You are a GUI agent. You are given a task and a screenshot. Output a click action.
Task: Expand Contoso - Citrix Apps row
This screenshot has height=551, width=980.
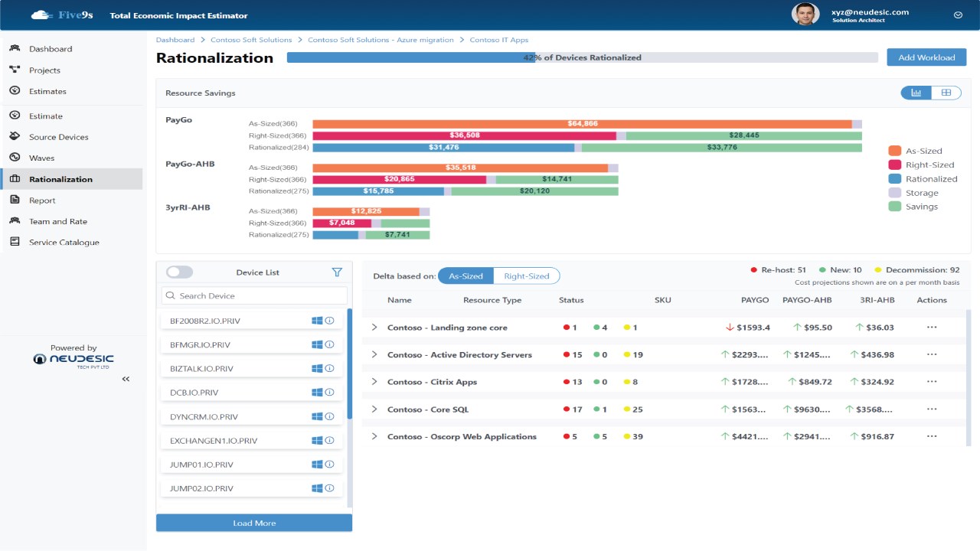click(x=374, y=382)
